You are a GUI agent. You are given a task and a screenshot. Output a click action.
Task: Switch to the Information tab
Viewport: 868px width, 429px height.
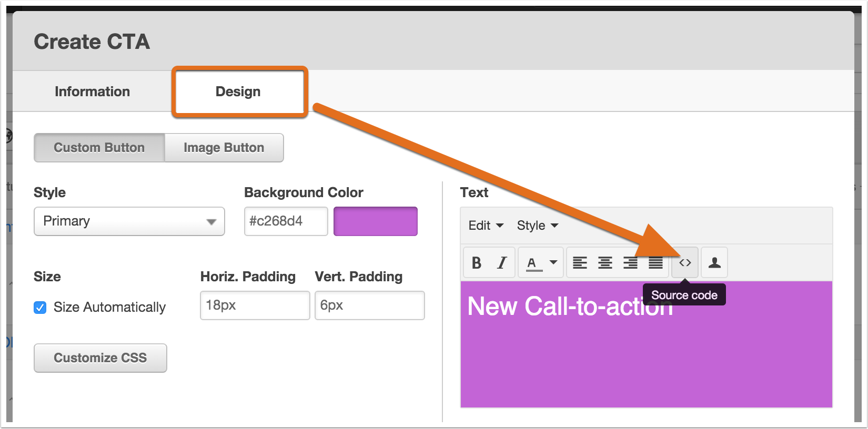coord(92,91)
